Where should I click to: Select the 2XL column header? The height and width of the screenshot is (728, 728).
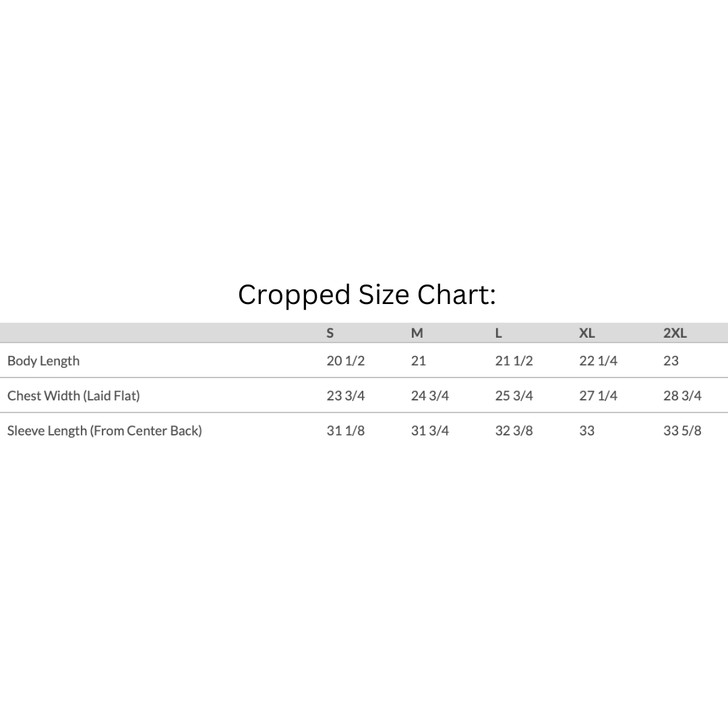coord(675,333)
